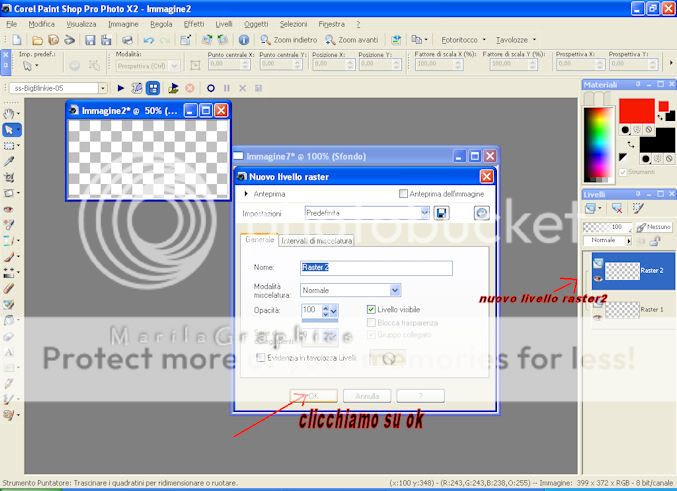Toggle the Strumenti checkbox in Materiali

623,172
